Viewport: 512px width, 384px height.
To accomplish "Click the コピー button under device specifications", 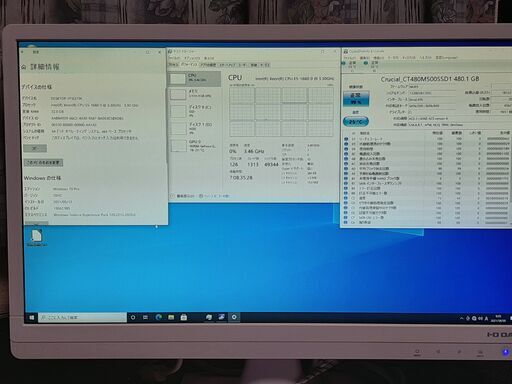I will 35,148.
